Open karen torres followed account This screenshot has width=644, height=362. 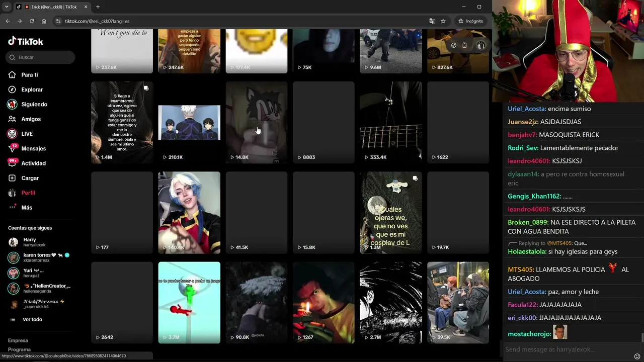point(40,257)
